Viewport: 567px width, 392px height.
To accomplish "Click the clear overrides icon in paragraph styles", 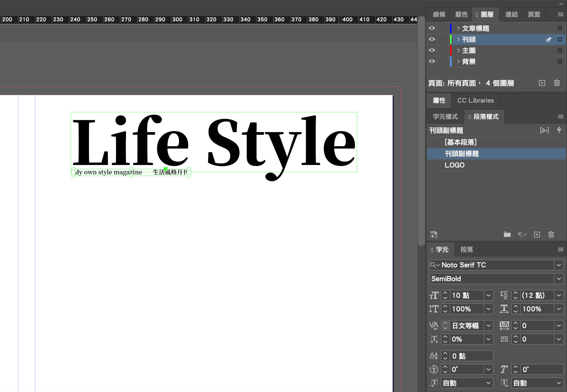I will [x=522, y=235].
